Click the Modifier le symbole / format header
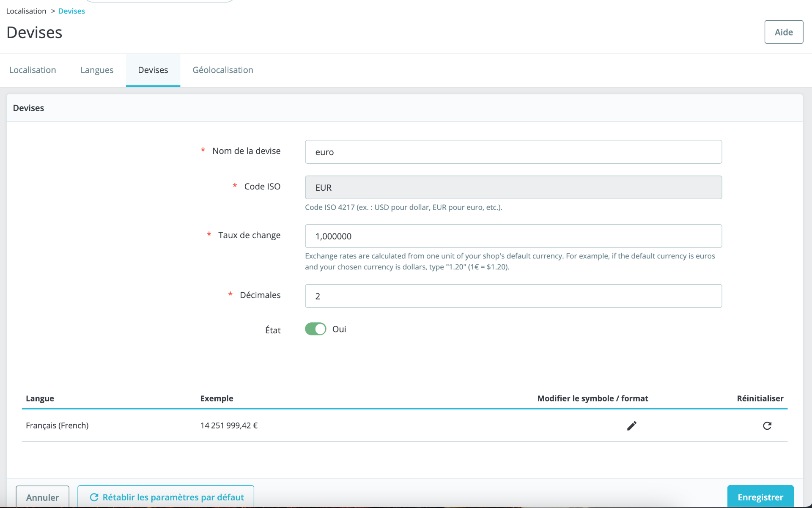 (x=593, y=398)
